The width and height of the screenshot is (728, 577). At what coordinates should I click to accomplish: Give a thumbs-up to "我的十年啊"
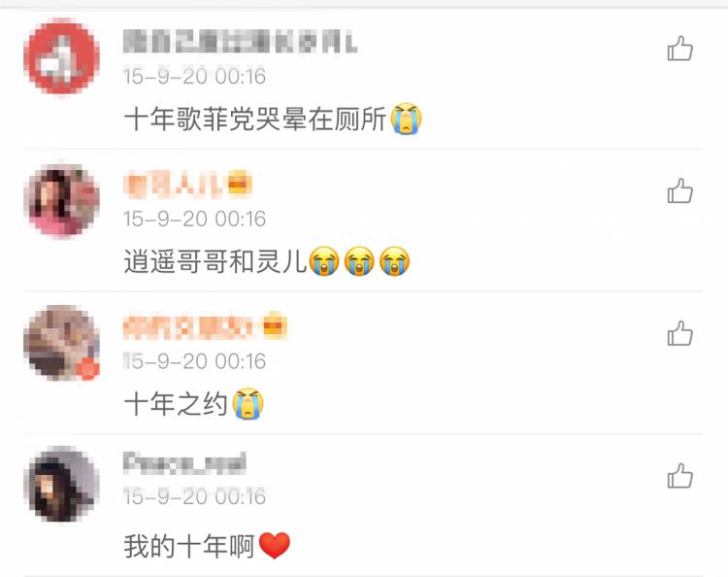coord(679,476)
